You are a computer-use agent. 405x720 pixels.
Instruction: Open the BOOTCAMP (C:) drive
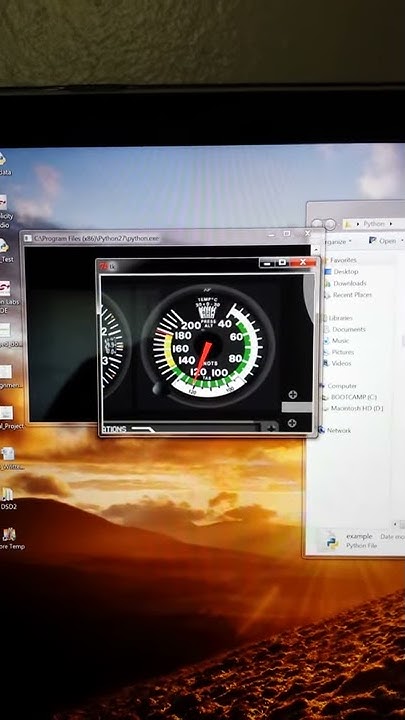354,397
